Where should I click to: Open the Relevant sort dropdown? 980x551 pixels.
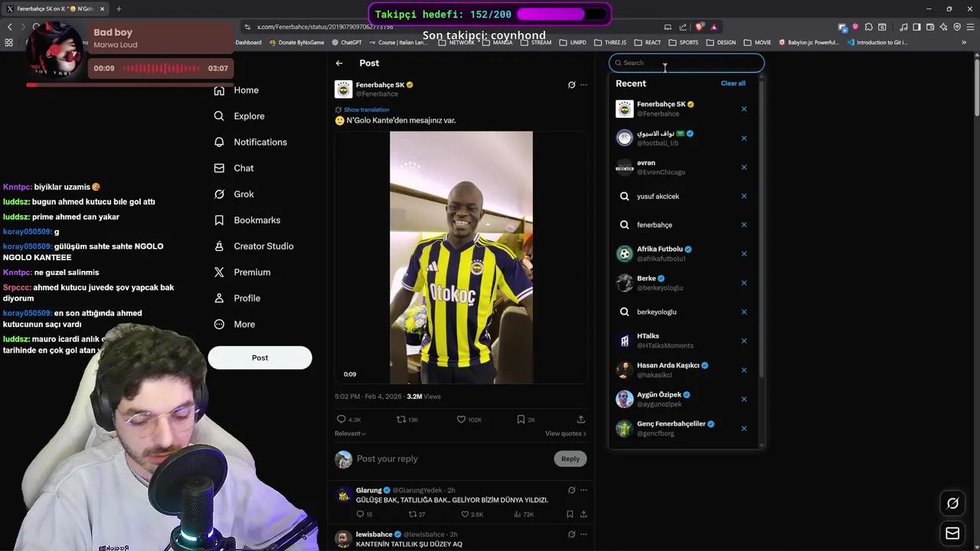coord(350,434)
